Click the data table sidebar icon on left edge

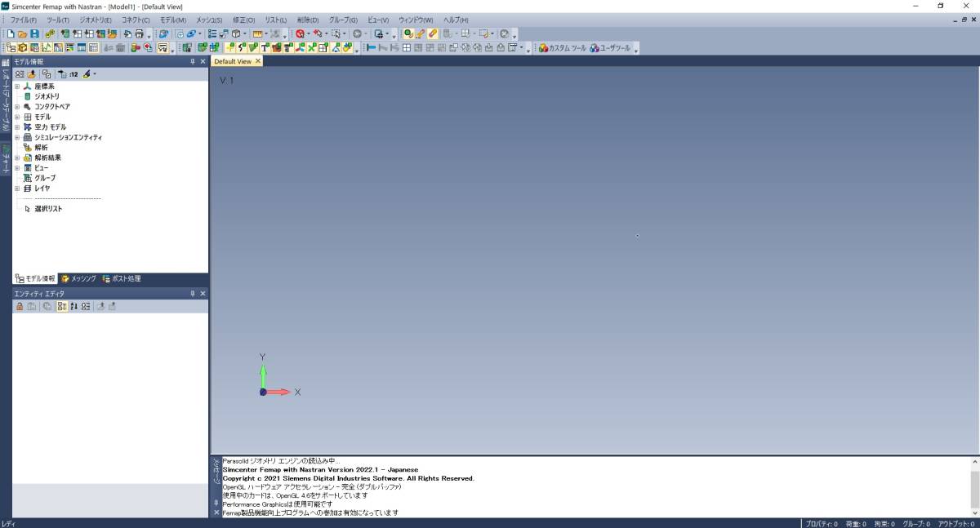pos(5,63)
